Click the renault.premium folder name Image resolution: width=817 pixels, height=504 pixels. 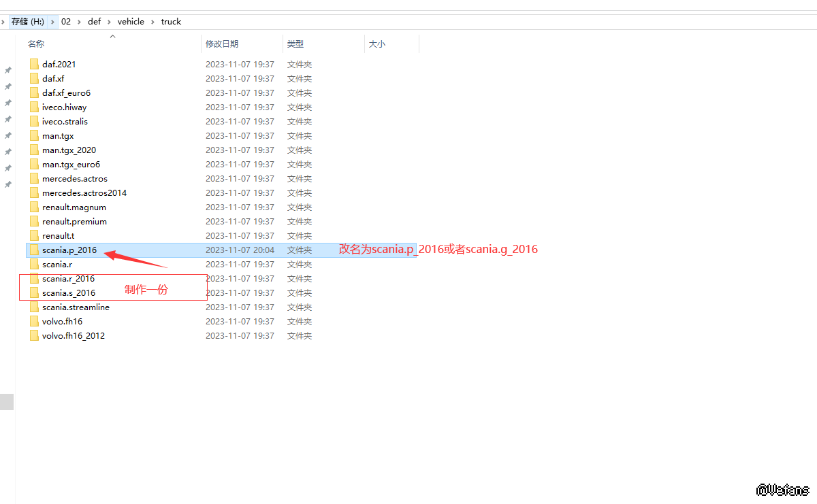point(75,221)
